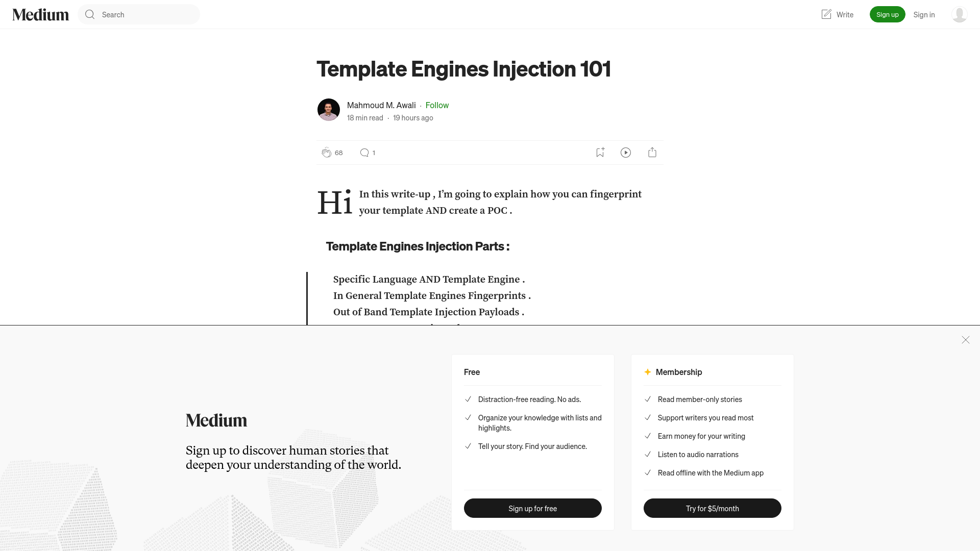Click the bookmark/save icon
Screen dimensions: 980x551
click(x=600, y=152)
